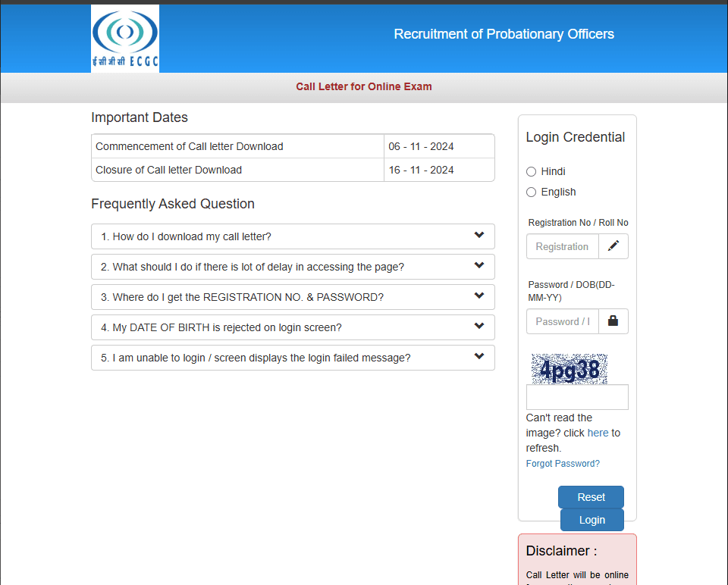Select the English language radio button
The width and height of the screenshot is (728, 585).
[531, 192]
